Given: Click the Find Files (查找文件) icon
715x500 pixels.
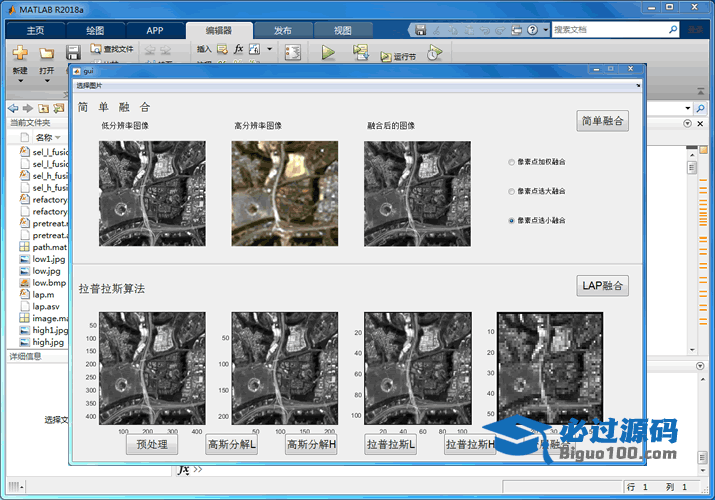Looking at the screenshot, I should pyautogui.click(x=96, y=48).
